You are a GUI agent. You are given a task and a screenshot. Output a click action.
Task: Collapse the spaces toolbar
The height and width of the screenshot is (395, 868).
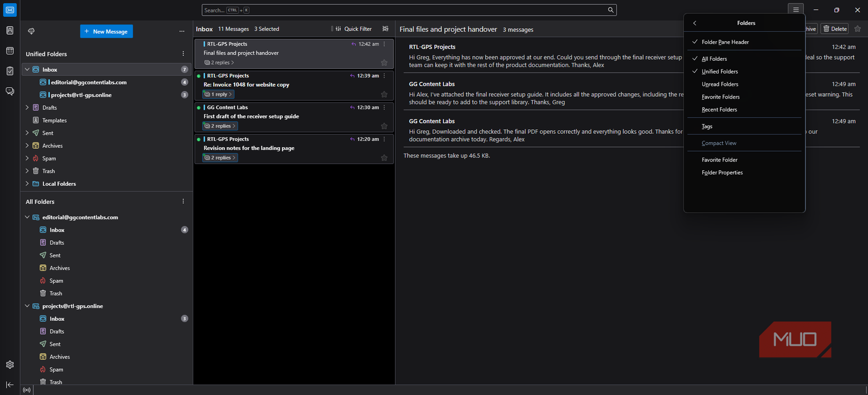tap(10, 385)
